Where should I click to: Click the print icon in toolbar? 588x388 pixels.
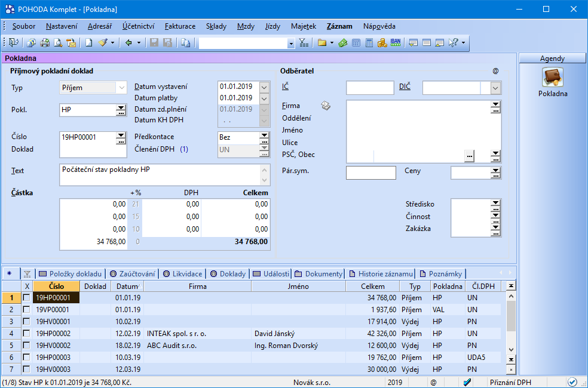tap(45, 43)
